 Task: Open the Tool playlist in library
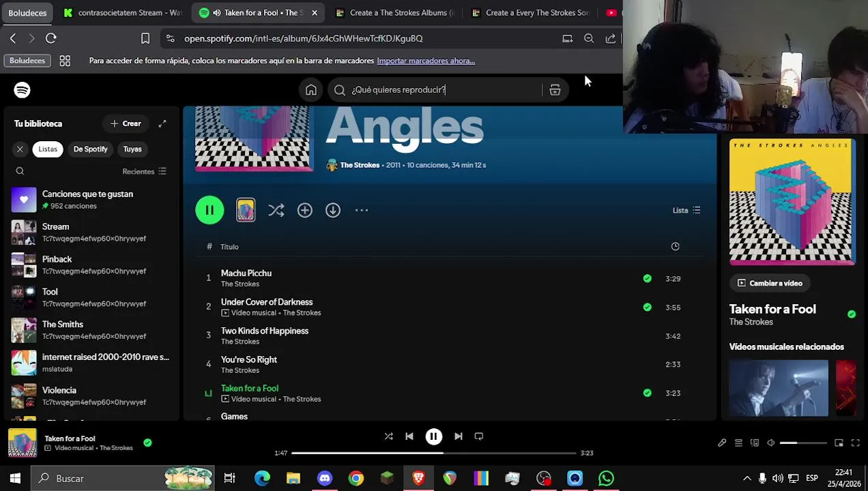tap(90, 297)
